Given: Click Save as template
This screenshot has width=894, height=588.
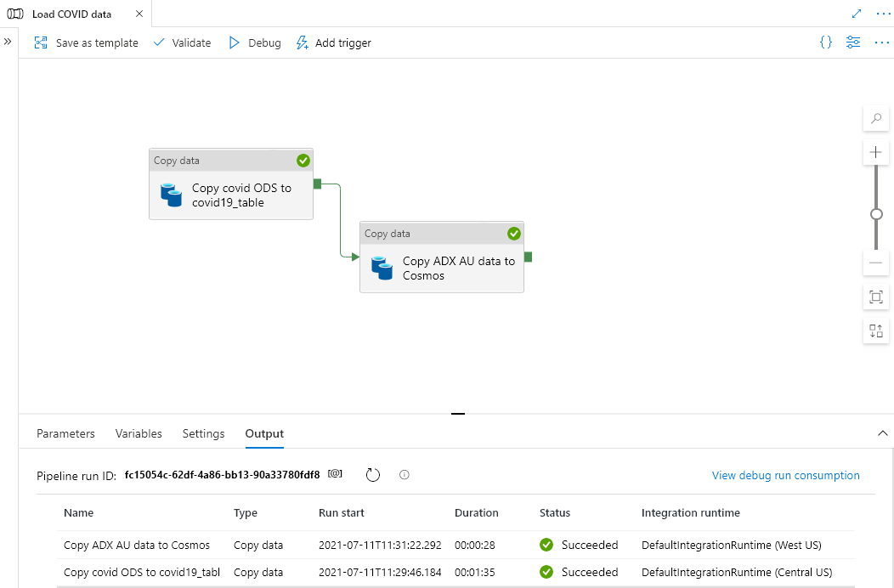Looking at the screenshot, I should (86, 42).
